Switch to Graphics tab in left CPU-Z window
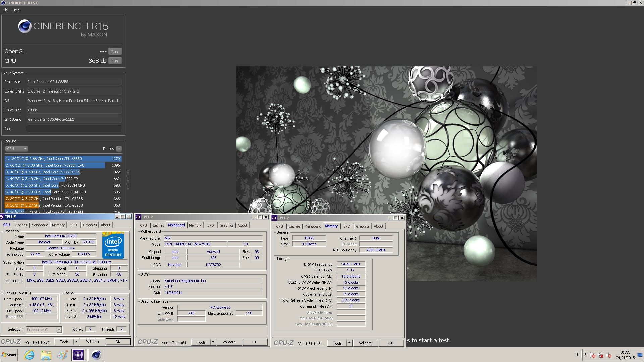 (90, 225)
